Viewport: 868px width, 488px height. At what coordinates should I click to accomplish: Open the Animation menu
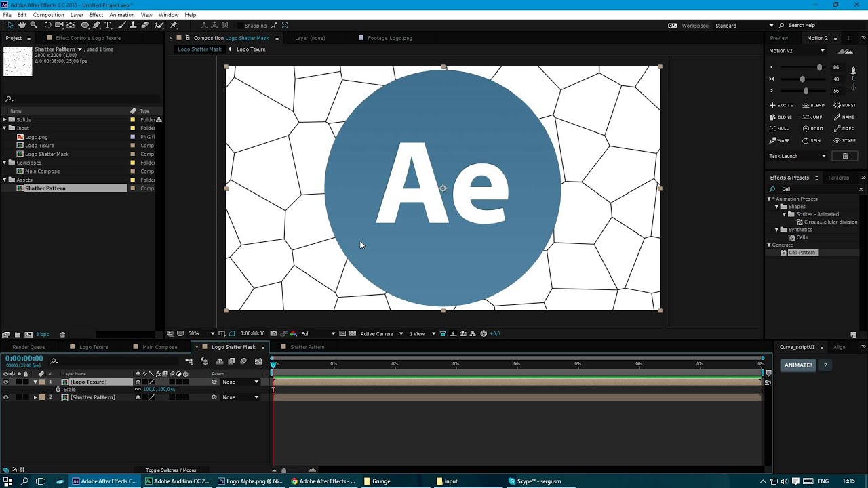(x=122, y=15)
